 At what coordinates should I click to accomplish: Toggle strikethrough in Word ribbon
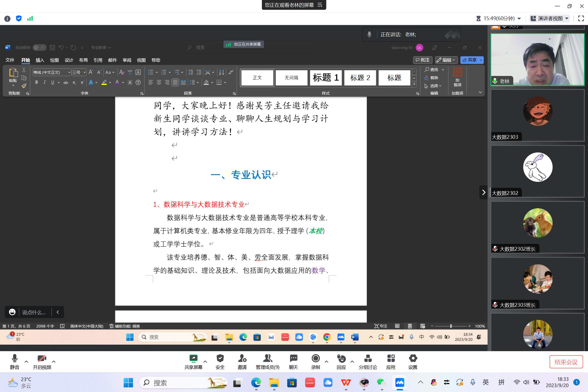tap(66, 82)
